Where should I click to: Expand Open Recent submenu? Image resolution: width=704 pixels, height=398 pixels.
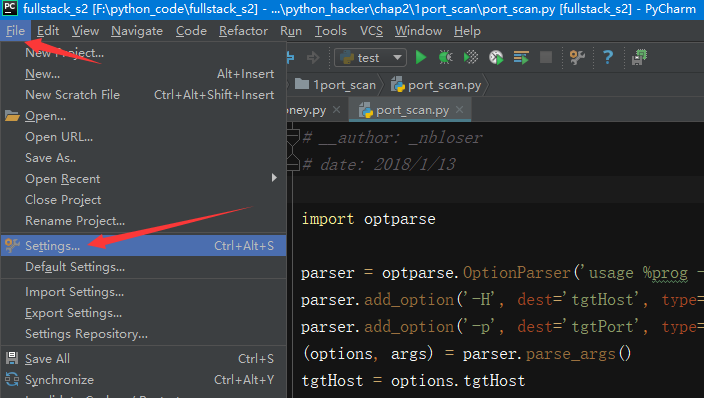(x=144, y=179)
